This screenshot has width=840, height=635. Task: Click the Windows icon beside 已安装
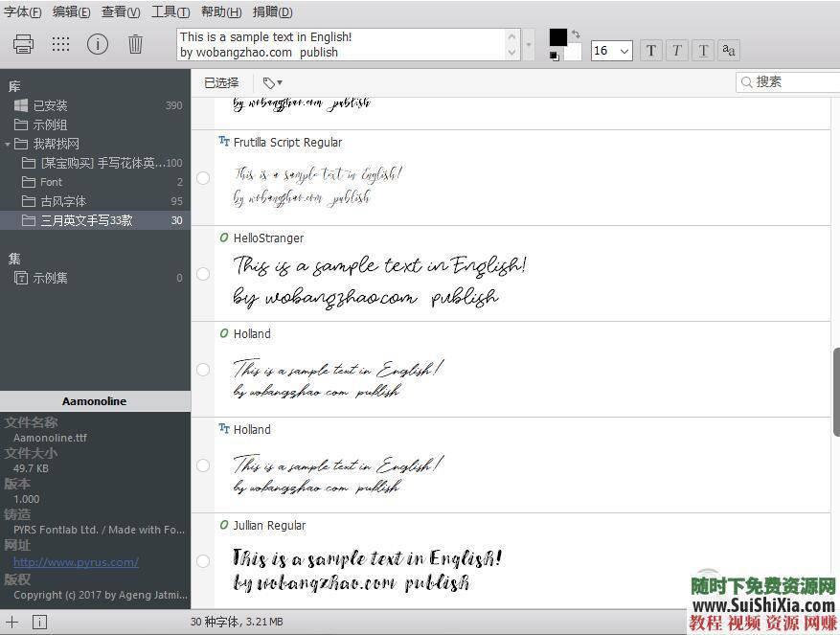click(x=21, y=105)
